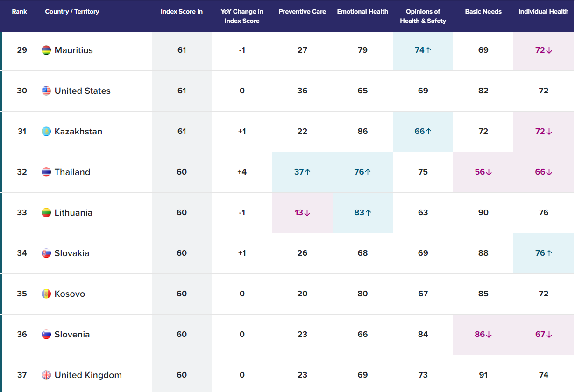Viewport: 575px width, 392px height.
Task: Click the Lithuania flag icon
Action: (x=46, y=213)
